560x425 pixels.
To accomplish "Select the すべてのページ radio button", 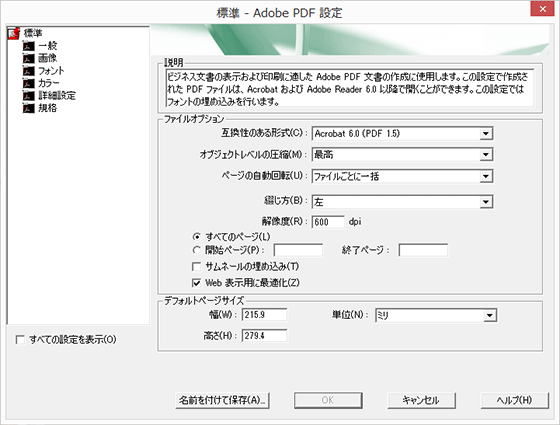I will click(x=196, y=237).
